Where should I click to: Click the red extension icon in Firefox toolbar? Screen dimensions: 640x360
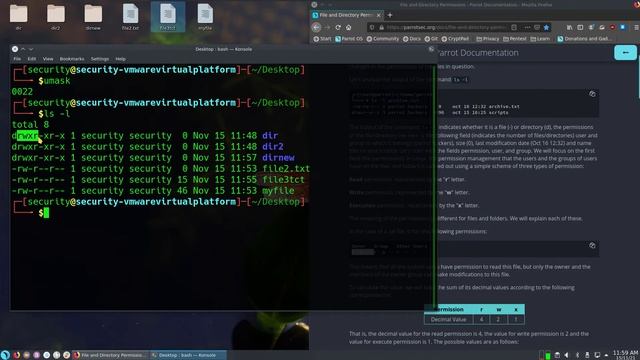pyautogui.click(x=612, y=27)
